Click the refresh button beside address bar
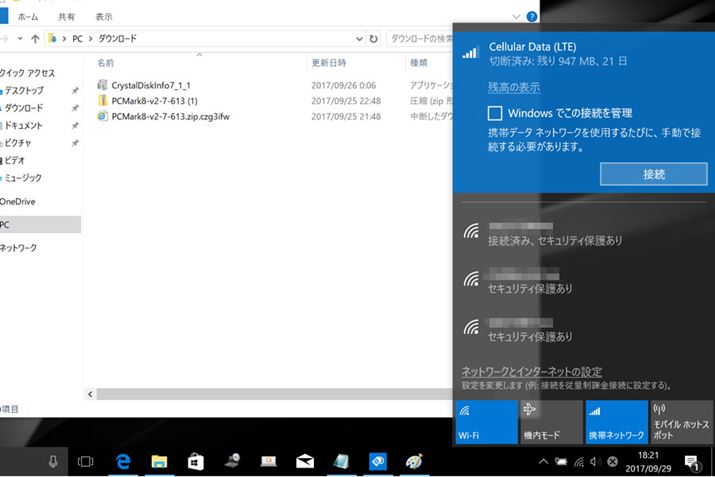 373,38
